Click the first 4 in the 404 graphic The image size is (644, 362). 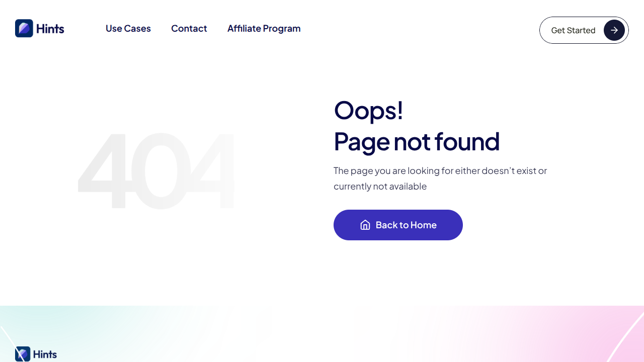click(x=102, y=171)
